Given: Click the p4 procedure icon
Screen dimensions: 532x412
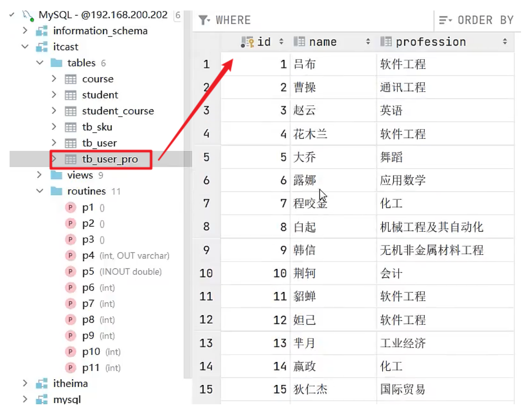Looking at the screenshot, I should (70, 256).
